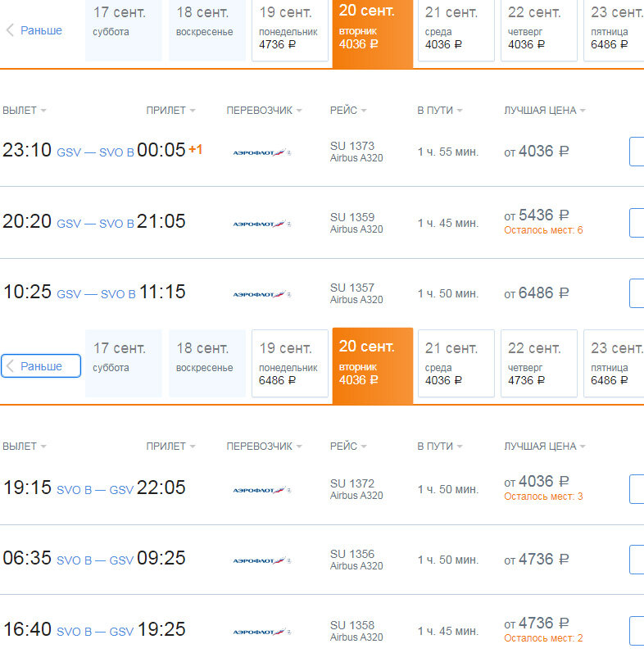The width and height of the screenshot is (644, 653).
Task: Select the 19:15 SVO B — GSV flight button
Action: (637, 489)
